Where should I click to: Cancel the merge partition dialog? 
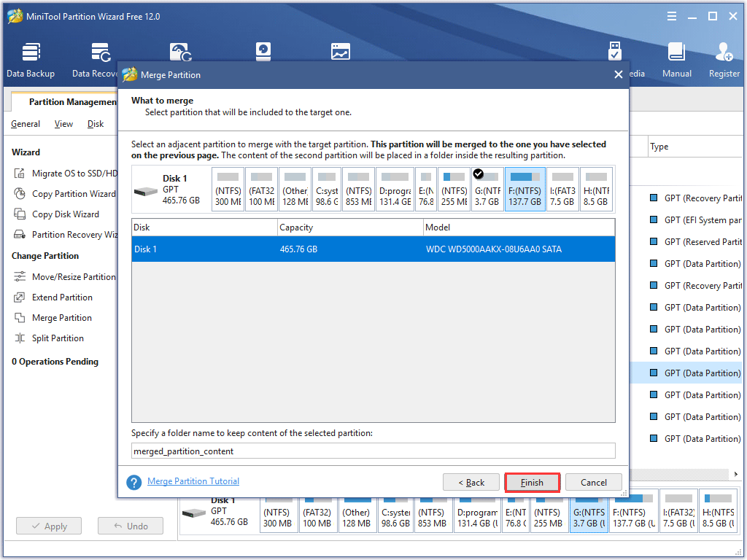594,483
